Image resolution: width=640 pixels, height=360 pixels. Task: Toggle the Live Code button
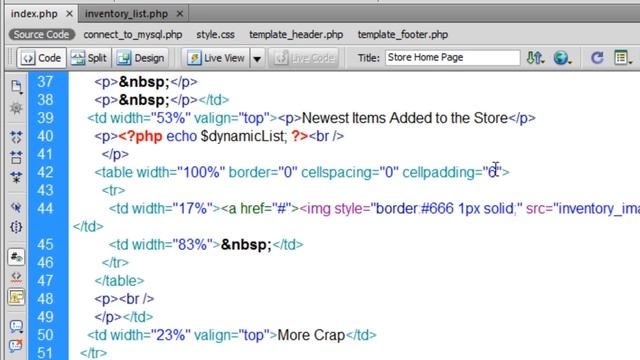(303, 58)
